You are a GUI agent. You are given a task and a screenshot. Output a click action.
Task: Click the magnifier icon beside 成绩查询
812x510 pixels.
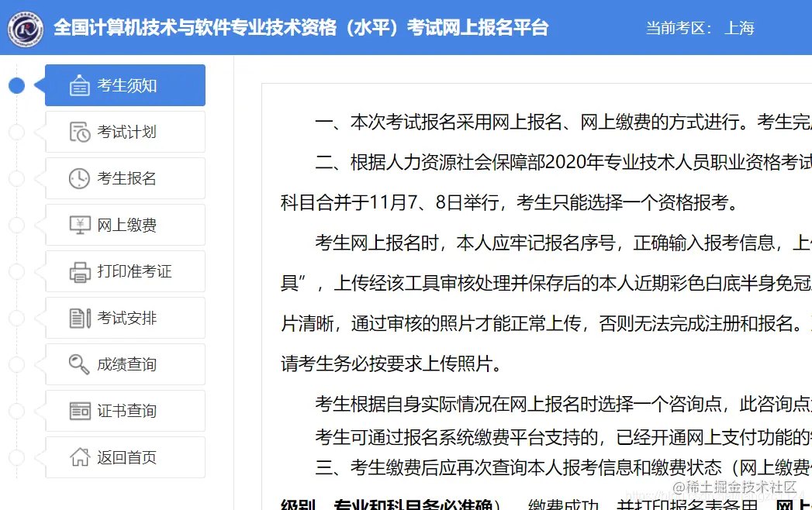click(x=78, y=364)
